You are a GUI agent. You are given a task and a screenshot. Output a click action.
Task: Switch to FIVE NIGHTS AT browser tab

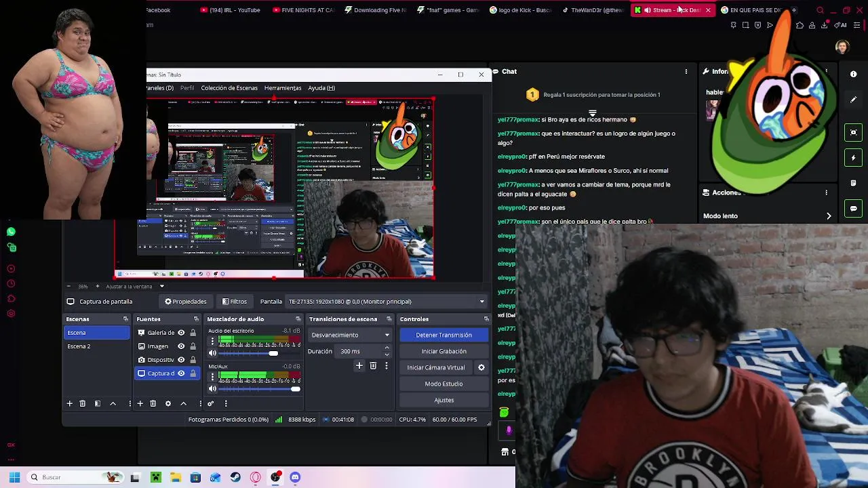tap(303, 10)
